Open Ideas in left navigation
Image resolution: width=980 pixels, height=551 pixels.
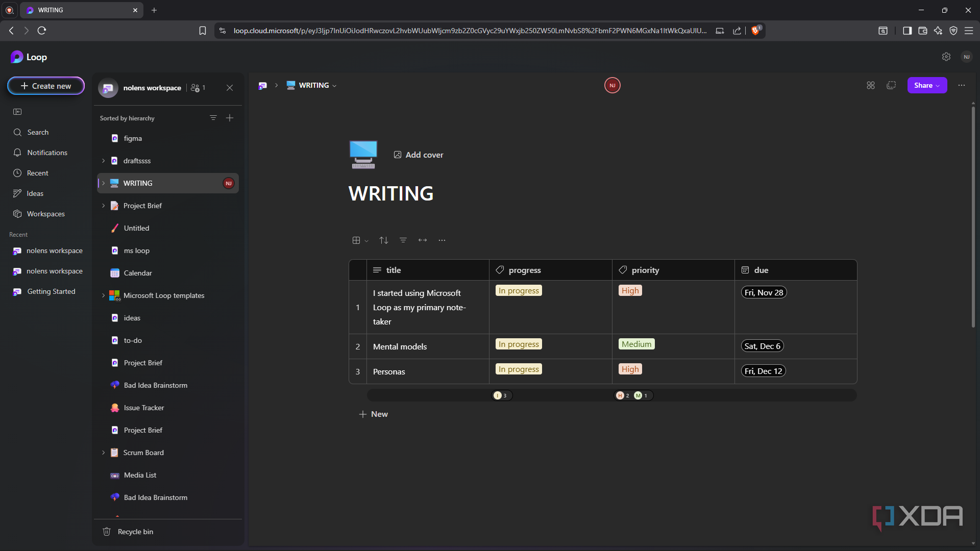(29, 193)
